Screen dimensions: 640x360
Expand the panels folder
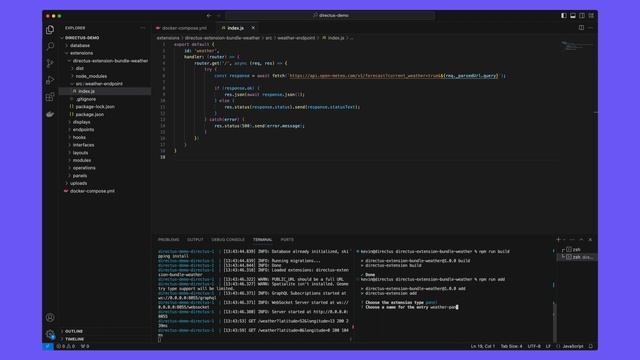click(x=80, y=176)
